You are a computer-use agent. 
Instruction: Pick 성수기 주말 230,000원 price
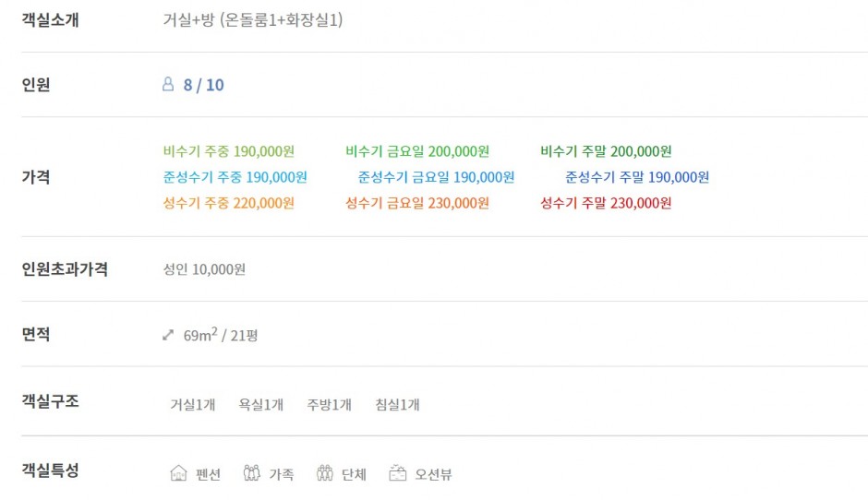point(606,203)
